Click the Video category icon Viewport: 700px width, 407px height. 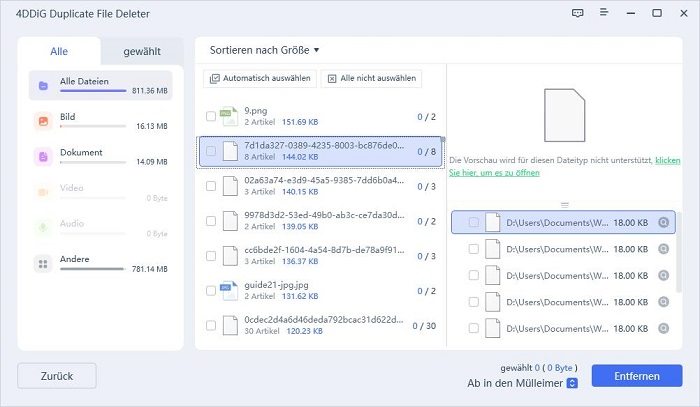(x=43, y=192)
